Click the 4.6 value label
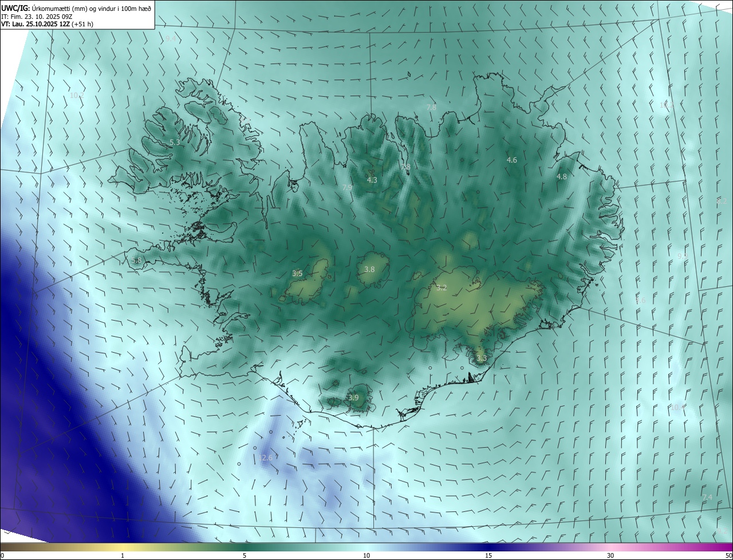 coord(512,160)
